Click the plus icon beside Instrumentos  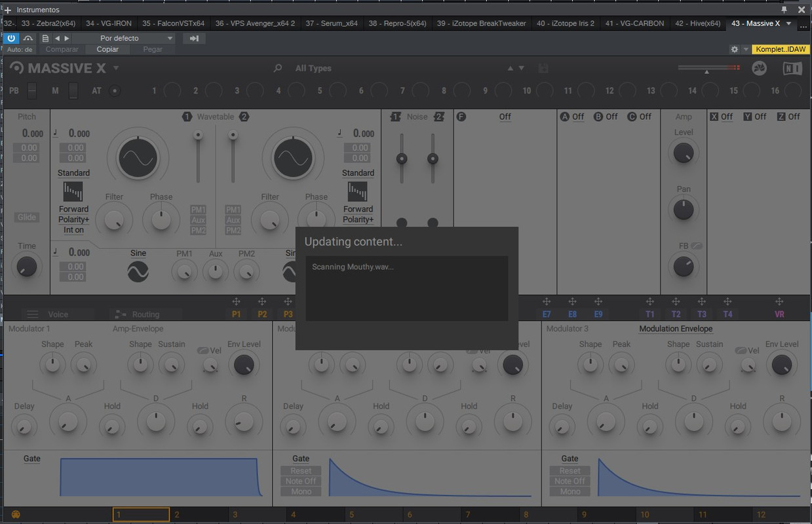click(x=8, y=10)
